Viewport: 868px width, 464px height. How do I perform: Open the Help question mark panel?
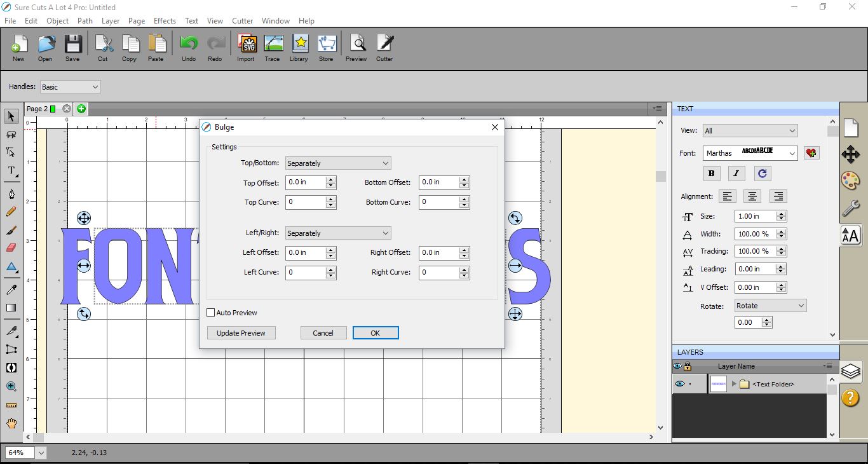[851, 398]
